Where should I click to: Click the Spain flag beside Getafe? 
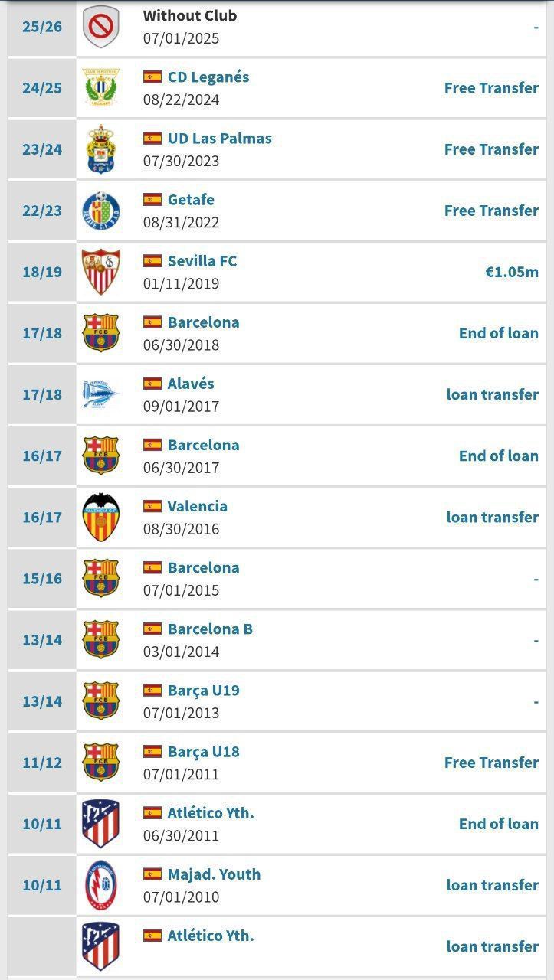point(152,200)
